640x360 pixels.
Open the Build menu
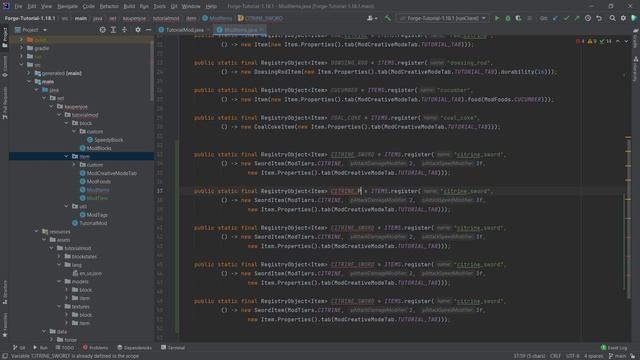coord(129,6)
